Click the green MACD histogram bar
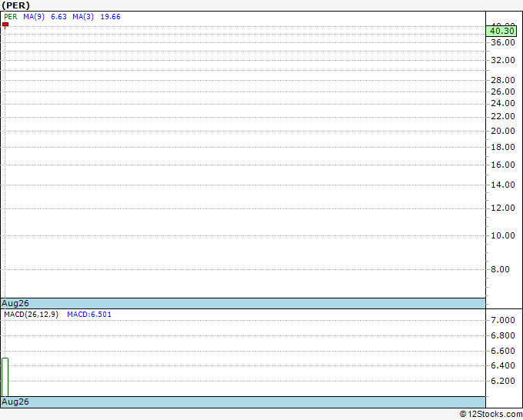 pos(5,377)
